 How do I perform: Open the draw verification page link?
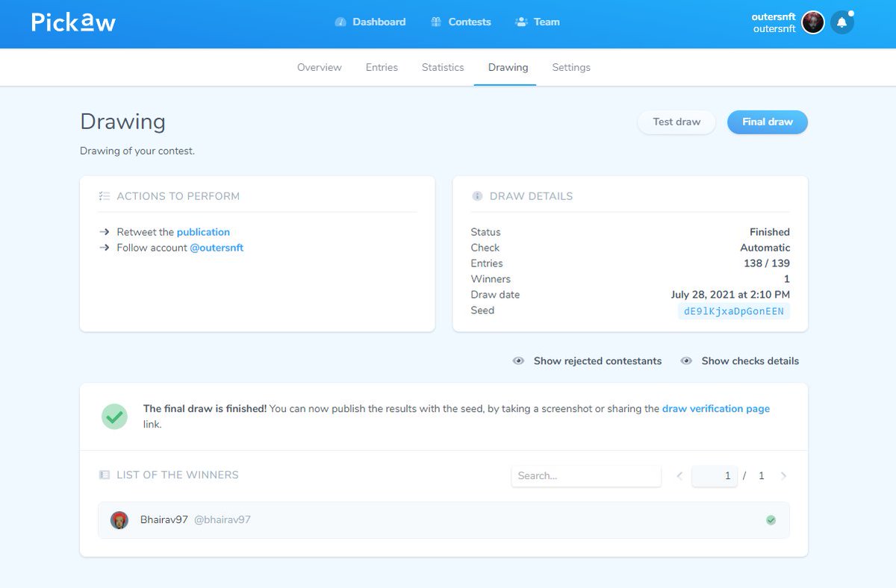point(716,409)
